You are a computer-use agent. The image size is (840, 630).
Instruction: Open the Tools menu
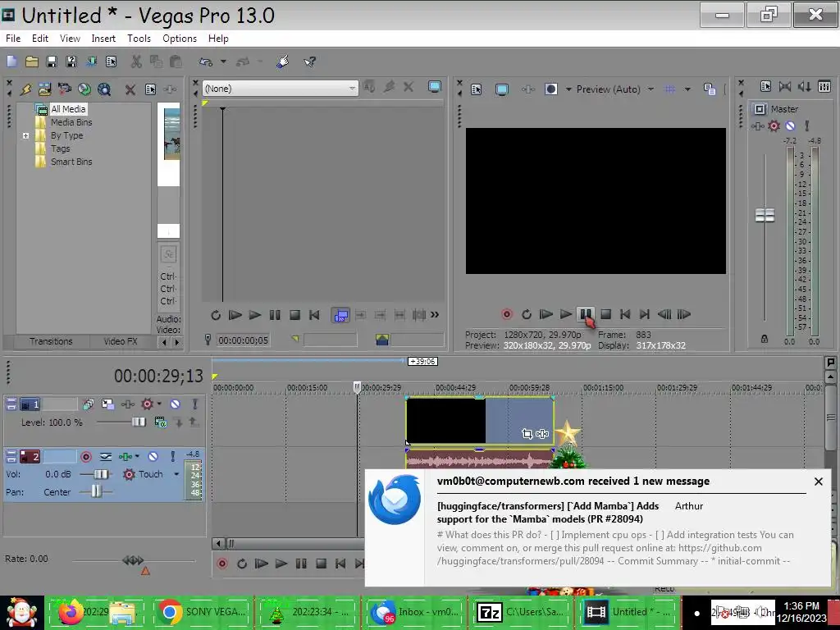(139, 39)
